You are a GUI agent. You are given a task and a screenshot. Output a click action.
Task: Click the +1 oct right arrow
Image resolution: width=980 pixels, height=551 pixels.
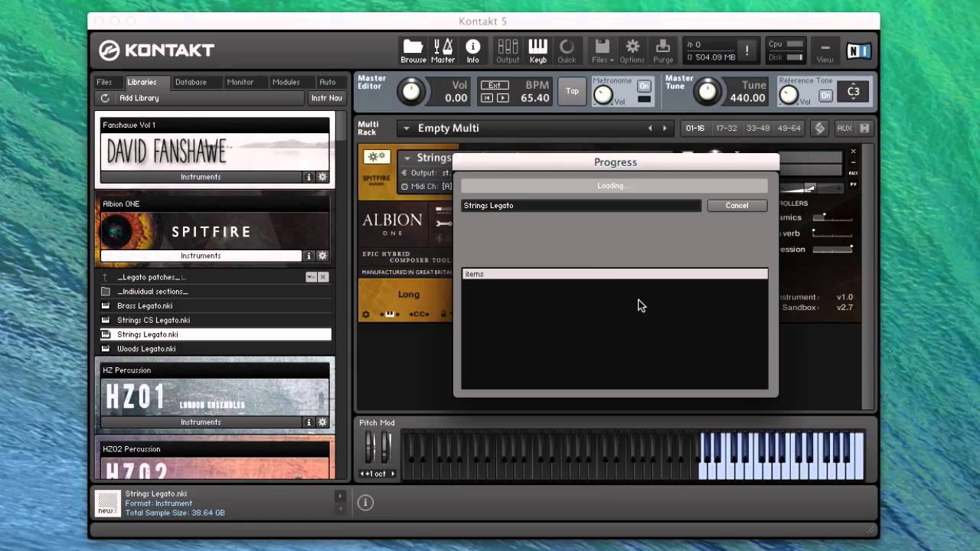[393, 474]
